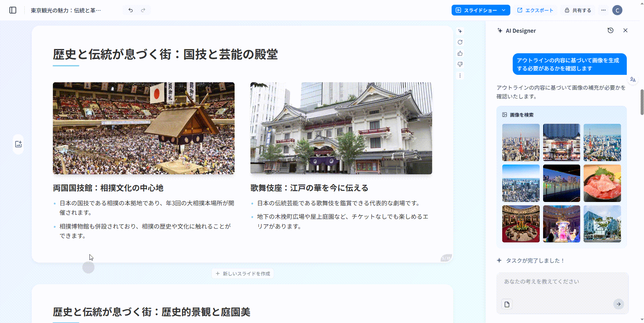Click bullet about 相撲博物館も併設
The height and width of the screenshot is (323, 644).
coord(145,231)
